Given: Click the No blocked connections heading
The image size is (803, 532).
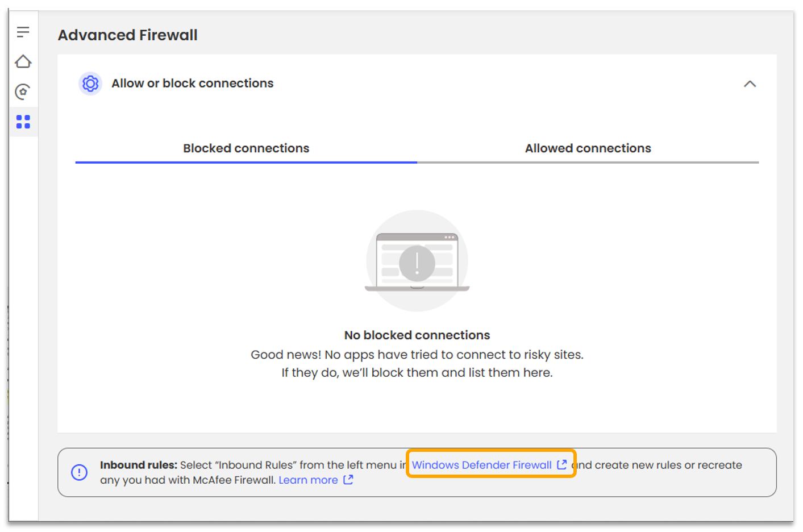Looking at the screenshot, I should [417, 335].
